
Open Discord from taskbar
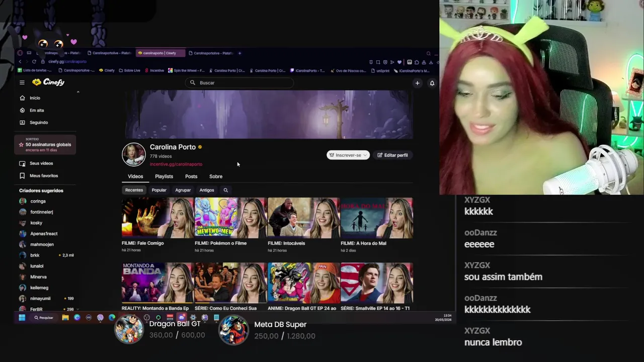coord(181,317)
